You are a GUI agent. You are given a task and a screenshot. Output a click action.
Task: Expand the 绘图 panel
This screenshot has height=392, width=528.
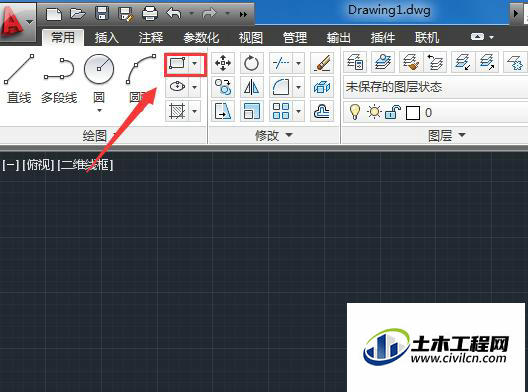click(x=100, y=135)
